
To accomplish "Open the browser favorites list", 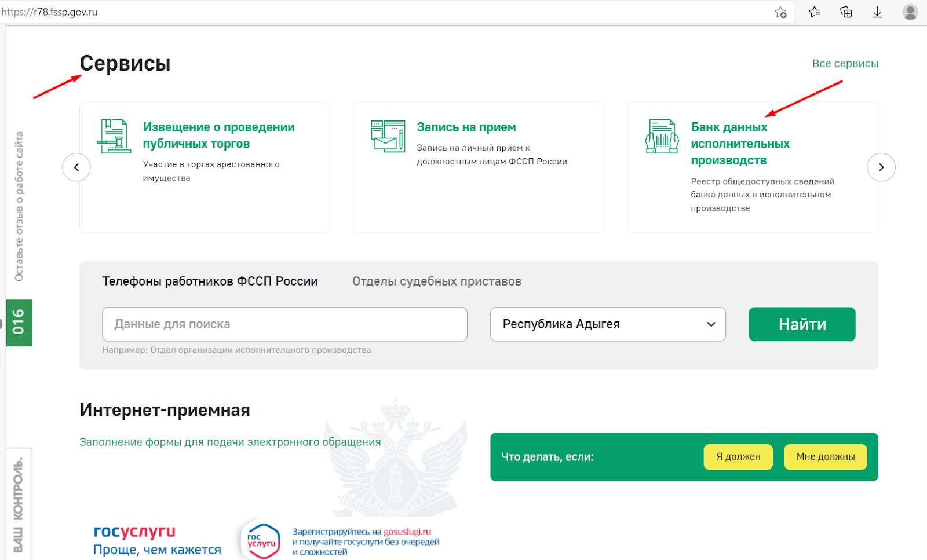I will 815,12.
